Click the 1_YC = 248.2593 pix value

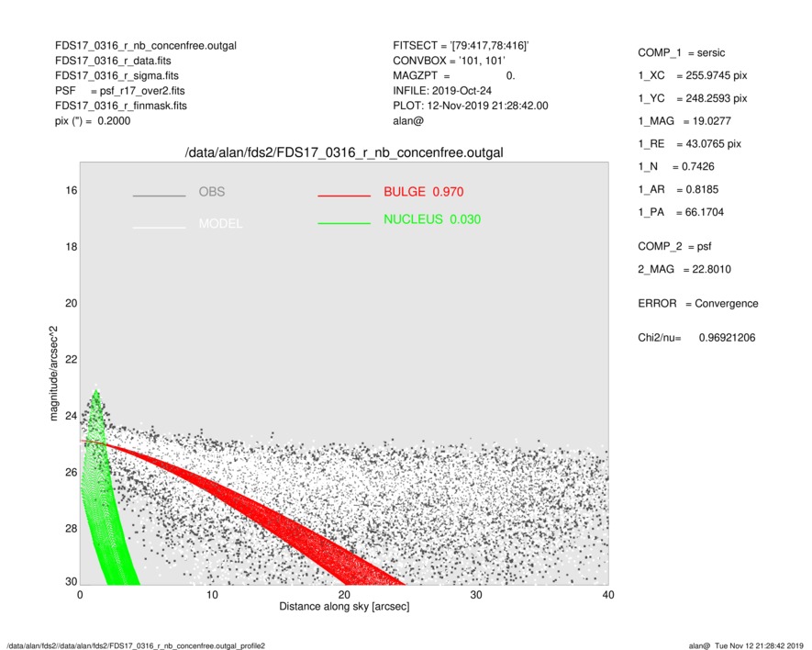coord(693,98)
